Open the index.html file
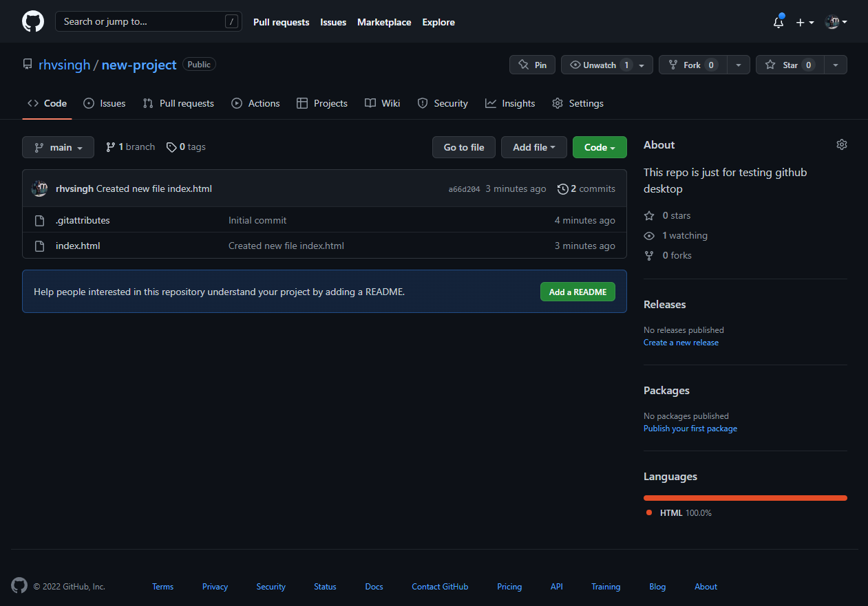The height and width of the screenshot is (606, 868). coord(78,246)
